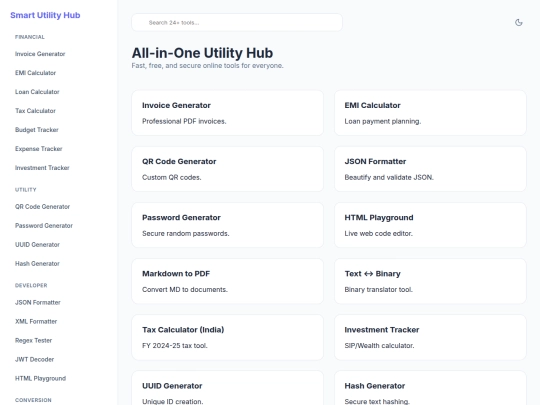Open the JSON Formatter card
540x405 pixels.
[430, 169]
